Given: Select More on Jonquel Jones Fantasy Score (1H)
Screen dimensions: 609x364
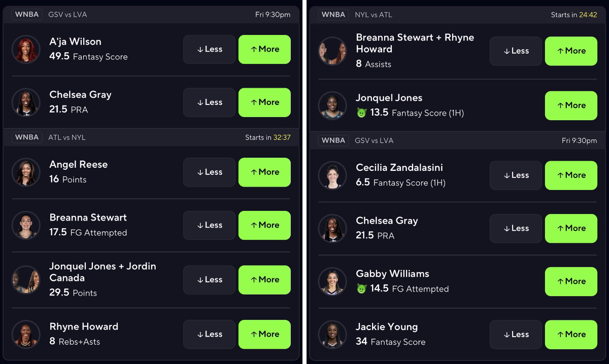Looking at the screenshot, I should (x=571, y=105).
